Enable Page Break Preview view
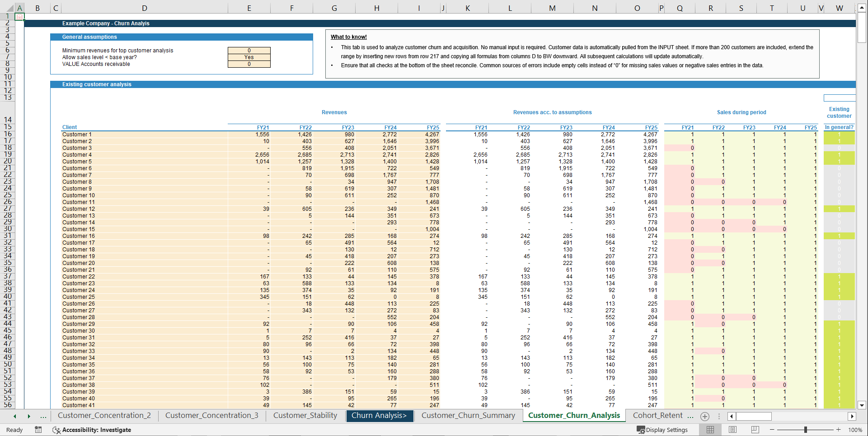 point(755,430)
